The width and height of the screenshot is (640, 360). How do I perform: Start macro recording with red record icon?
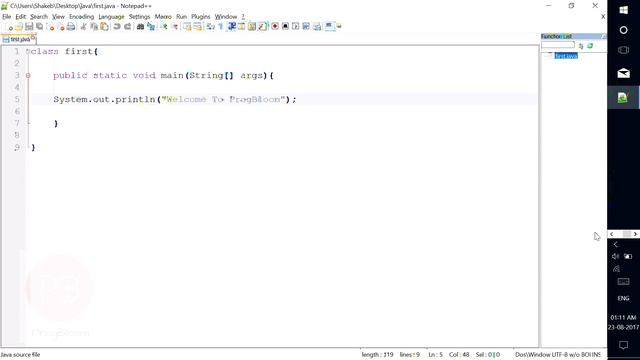click(x=275, y=27)
